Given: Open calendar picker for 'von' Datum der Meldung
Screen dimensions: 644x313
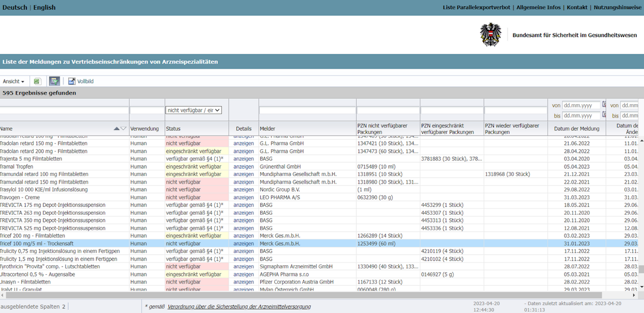Looking at the screenshot, I should click(604, 105).
